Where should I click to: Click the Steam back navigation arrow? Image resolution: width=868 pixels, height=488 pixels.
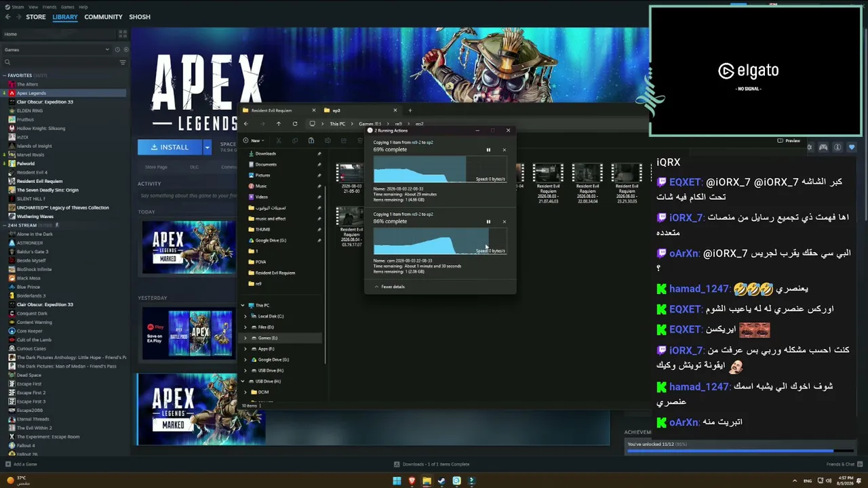pos(8,17)
